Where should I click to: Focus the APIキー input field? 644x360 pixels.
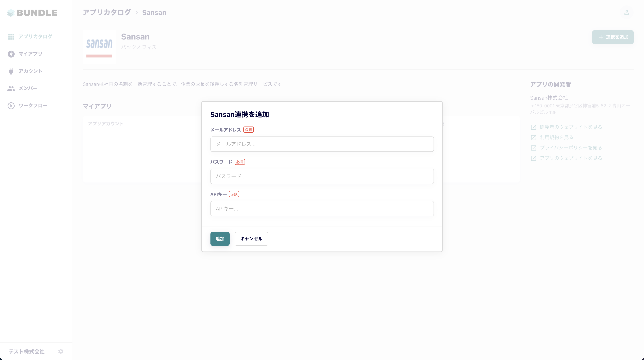tap(322, 209)
